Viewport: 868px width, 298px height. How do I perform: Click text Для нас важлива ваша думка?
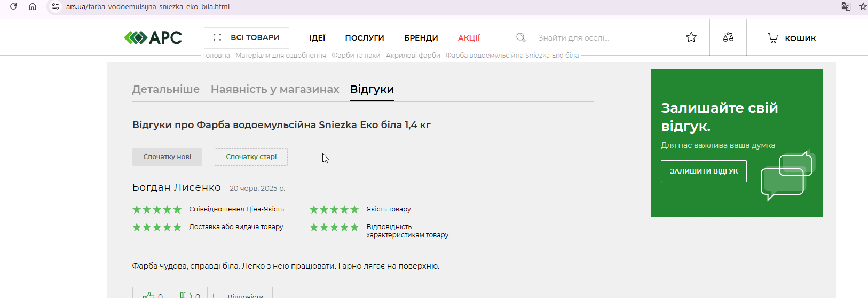718,145
